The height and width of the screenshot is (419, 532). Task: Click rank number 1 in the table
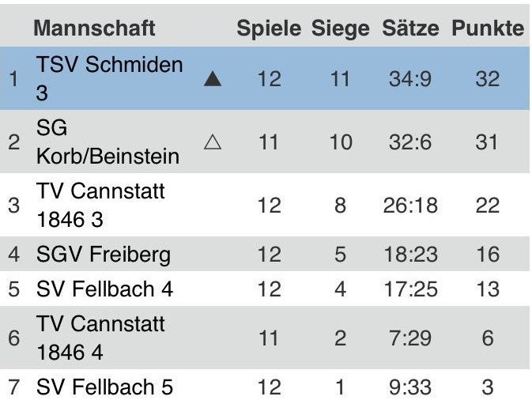[x=12, y=79]
